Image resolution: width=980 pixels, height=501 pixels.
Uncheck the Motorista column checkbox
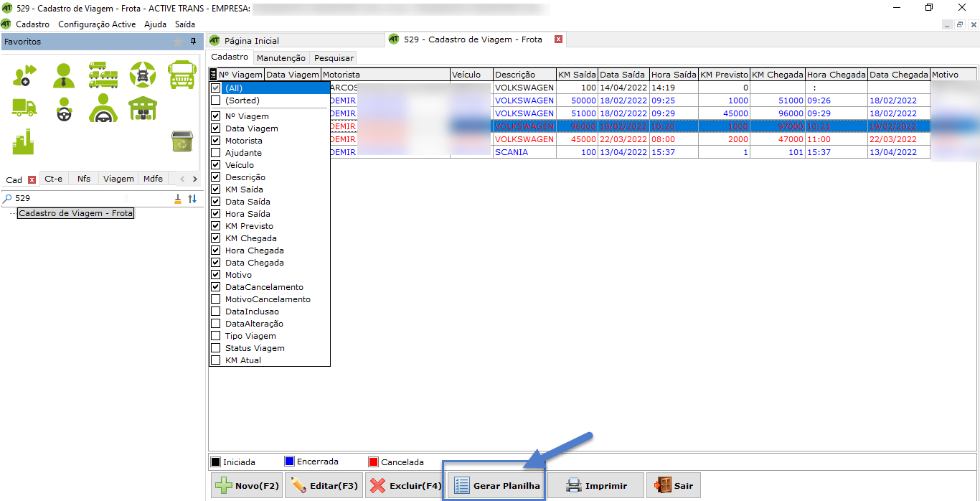[x=216, y=141]
